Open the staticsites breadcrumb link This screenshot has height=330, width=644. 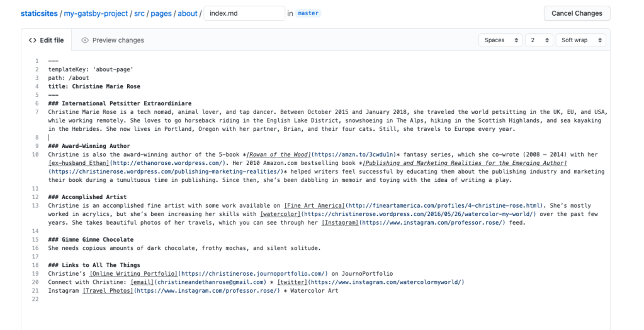[40, 13]
